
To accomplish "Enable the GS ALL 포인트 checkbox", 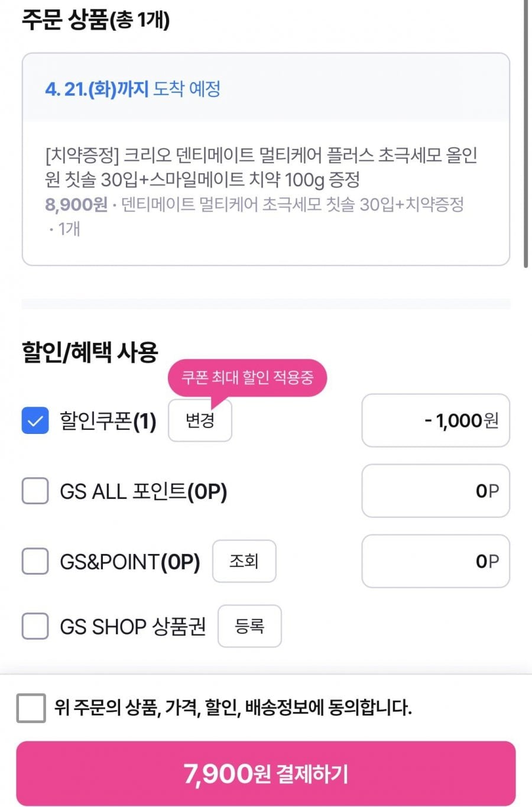I will 35,491.
